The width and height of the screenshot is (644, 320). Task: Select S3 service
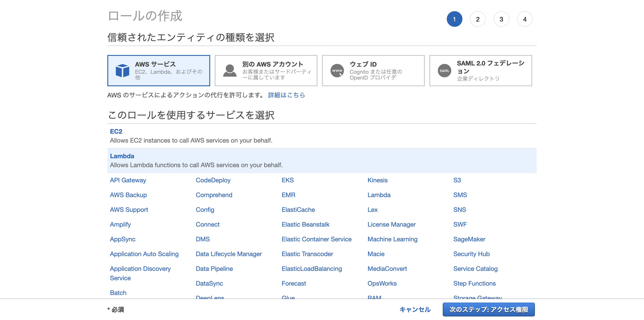pos(457,180)
